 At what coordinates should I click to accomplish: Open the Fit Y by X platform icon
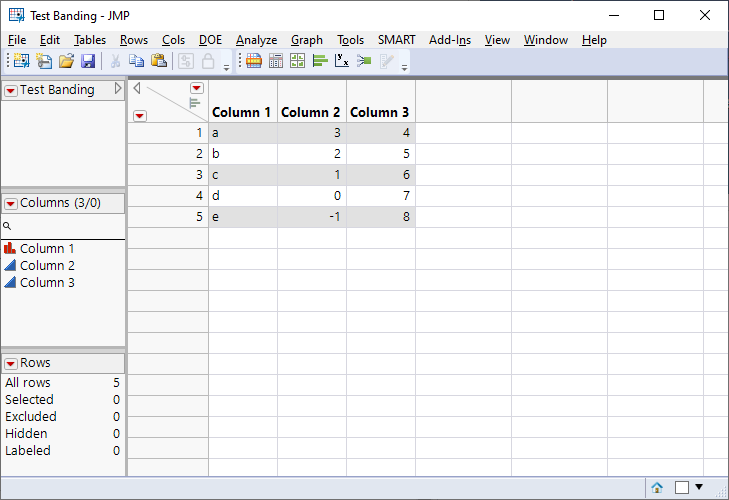[342, 61]
